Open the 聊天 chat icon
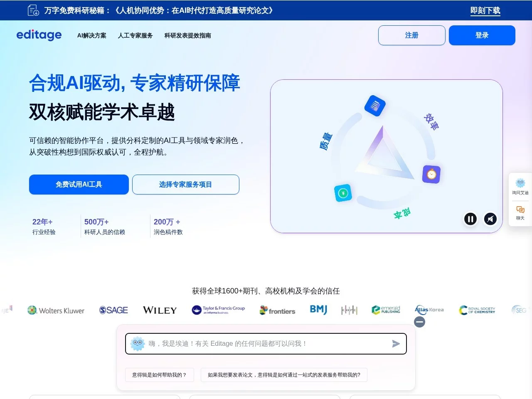 pyautogui.click(x=520, y=212)
